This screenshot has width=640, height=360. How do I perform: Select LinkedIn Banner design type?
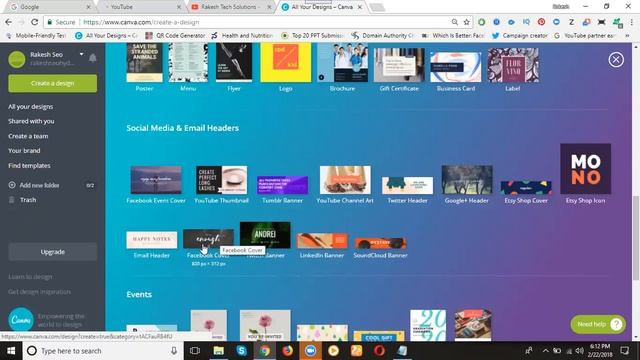click(322, 241)
